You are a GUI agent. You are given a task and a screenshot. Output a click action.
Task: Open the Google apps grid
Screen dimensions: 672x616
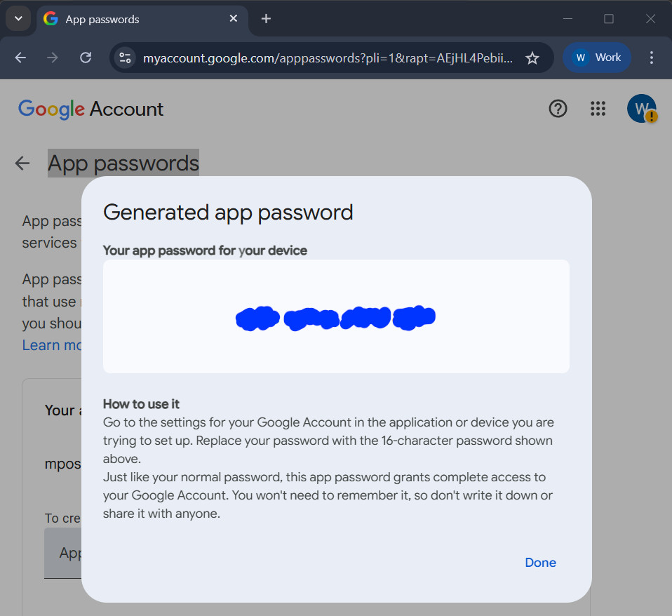tap(598, 109)
